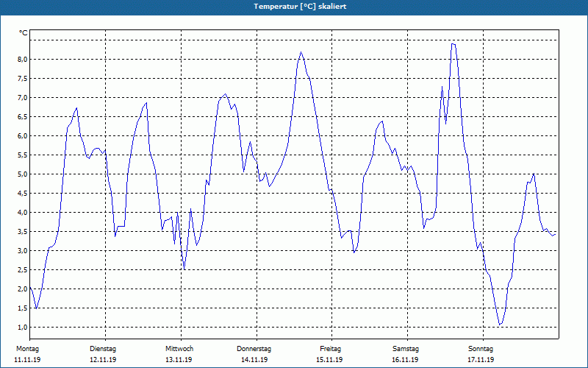Select the 3,0 y-axis value
The height and width of the screenshot is (368, 588).
[x=23, y=251]
